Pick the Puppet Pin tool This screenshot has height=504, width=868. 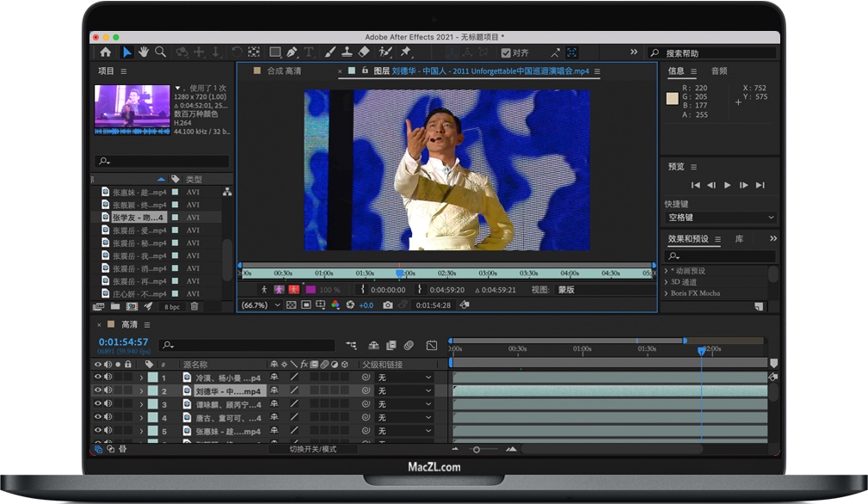pyautogui.click(x=405, y=52)
